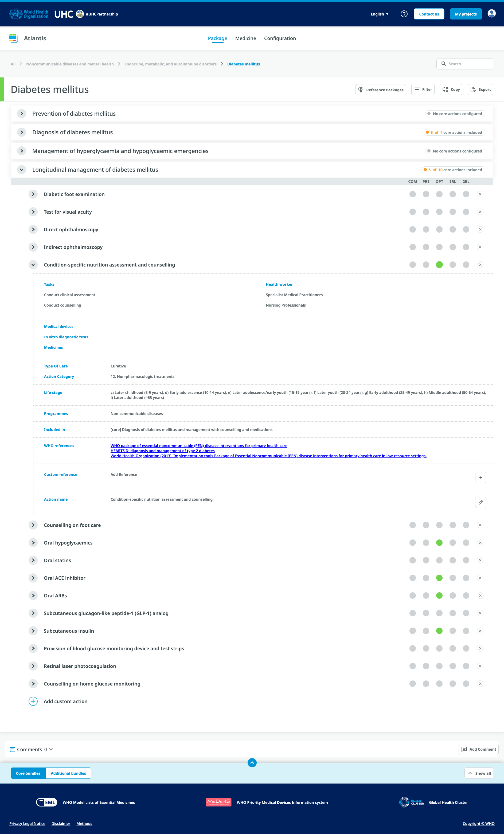Open the user profile avatar icon
This screenshot has height=834, width=504.
click(491, 14)
